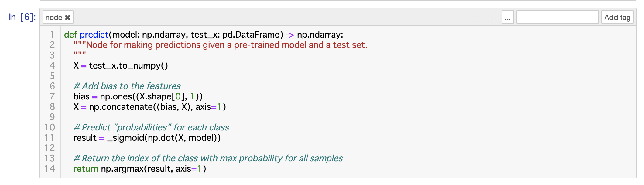Remove the node tag using its x icon
Image resolution: width=644 pixels, height=185 pixels.
[x=67, y=18]
